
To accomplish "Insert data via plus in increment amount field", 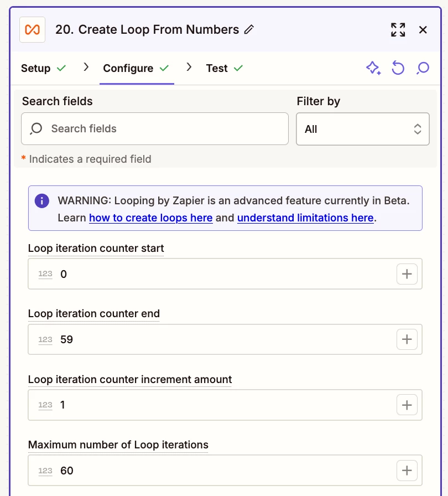I will tap(407, 405).
